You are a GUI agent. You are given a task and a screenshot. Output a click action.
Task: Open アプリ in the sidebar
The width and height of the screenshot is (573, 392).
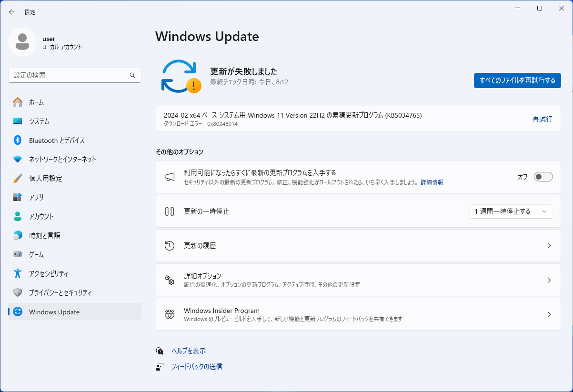(75, 197)
